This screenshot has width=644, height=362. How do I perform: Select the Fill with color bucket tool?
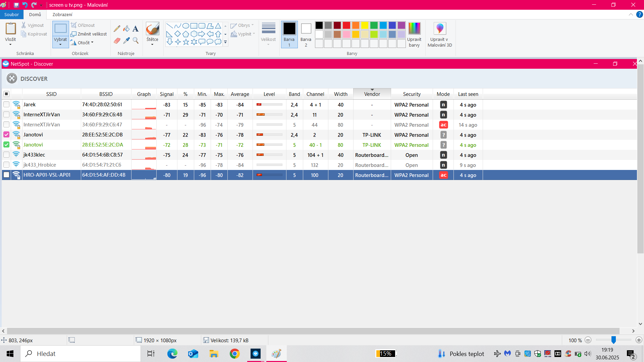[126, 29]
